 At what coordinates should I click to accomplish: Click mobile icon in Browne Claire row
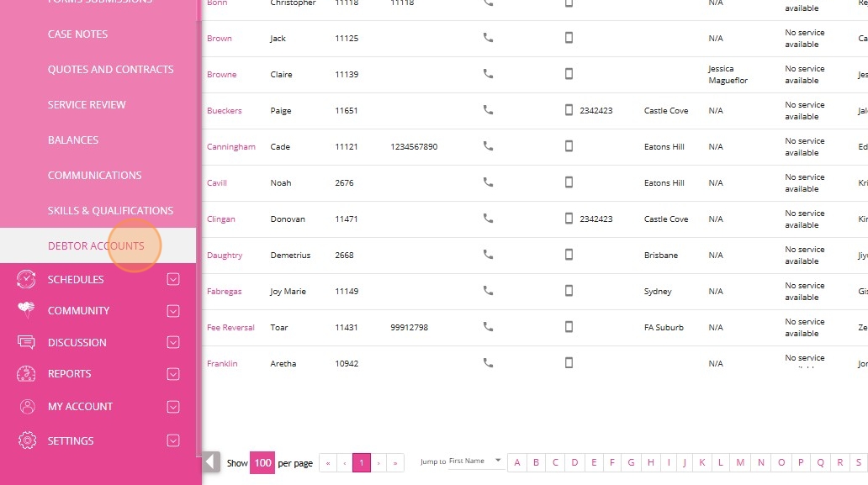tap(569, 74)
